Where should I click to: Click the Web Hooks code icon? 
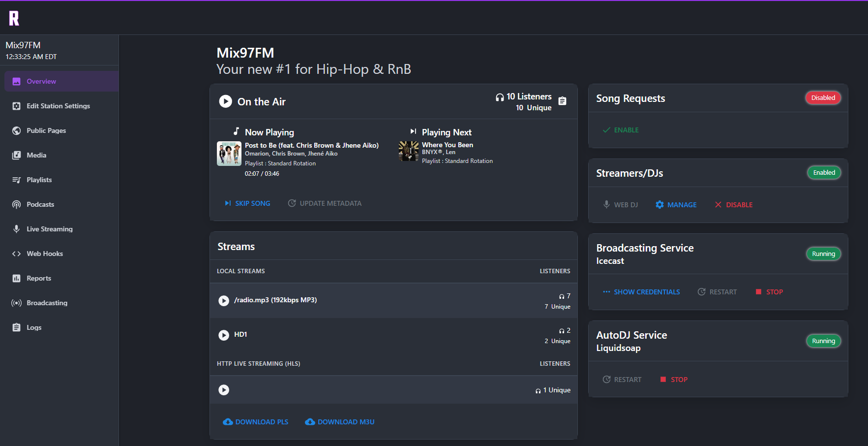click(x=17, y=254)
